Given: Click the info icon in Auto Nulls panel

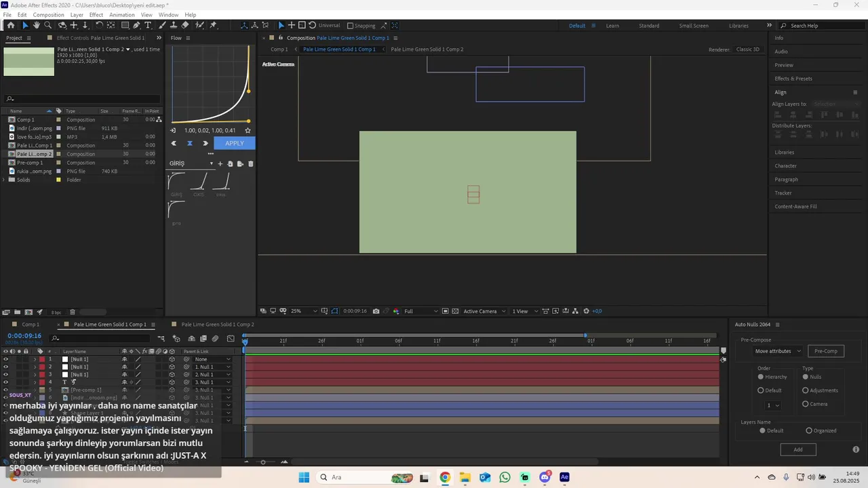Looking at the screenshot, I should [856, 449].
